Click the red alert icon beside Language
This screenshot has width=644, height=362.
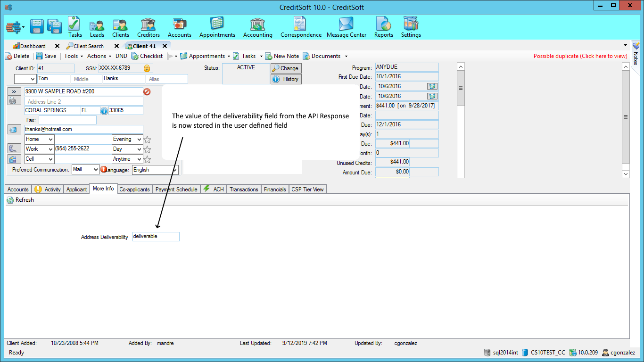[x=104, y=170]
